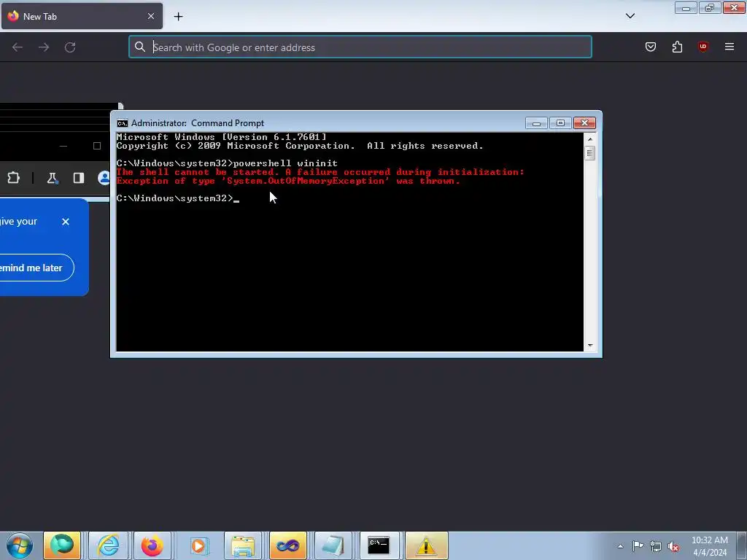747x560 pixels.
Task: Click the muted volume tray icon
Action: (x=673, y=546)
